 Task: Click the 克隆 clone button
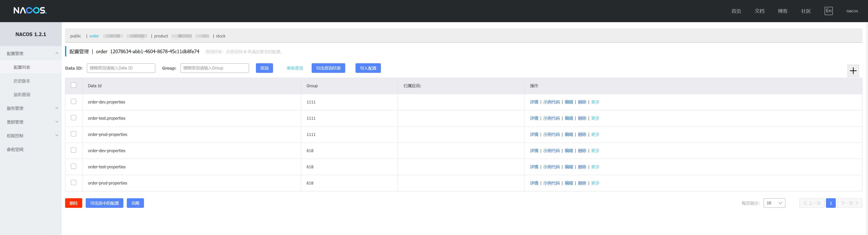135,203
